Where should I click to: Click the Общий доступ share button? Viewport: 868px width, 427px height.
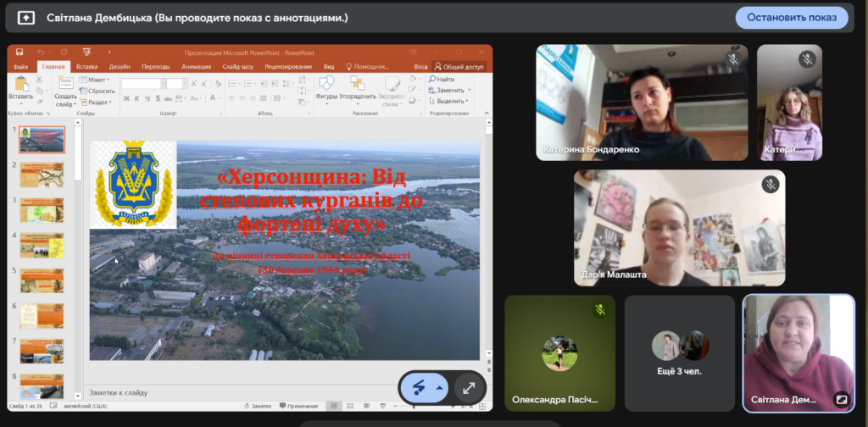click(459, 66)
